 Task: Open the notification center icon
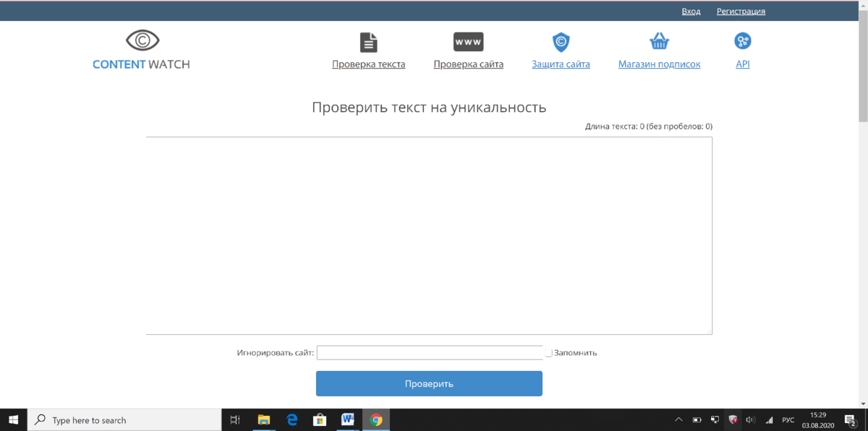(x=851, y=419)
